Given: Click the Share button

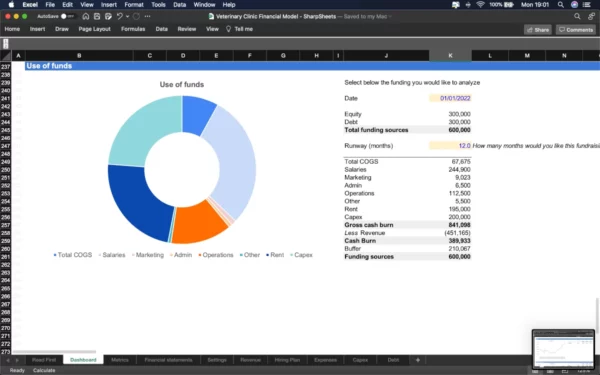Looking at the screenshot, I should coord(538,29).
